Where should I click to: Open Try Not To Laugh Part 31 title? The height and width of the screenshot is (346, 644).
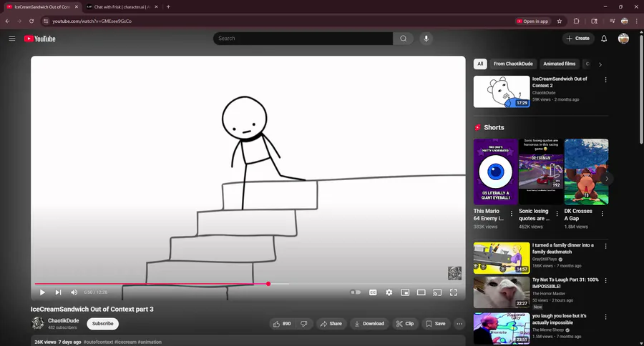pyautogui.click(x=565, y=283)
